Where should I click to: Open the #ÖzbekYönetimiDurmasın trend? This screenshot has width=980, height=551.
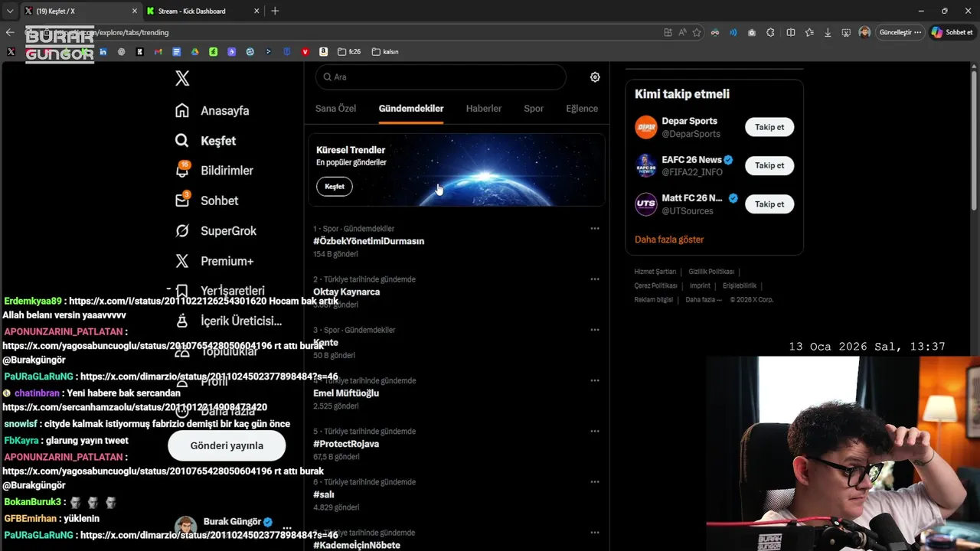coord(368,241)
